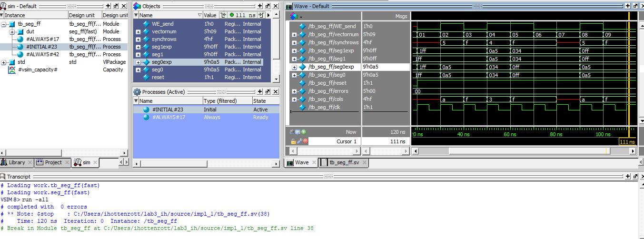The height and width of the screenshot is (239, 644).
Task: Undock the Objects panel
Action: click(268, 6)
